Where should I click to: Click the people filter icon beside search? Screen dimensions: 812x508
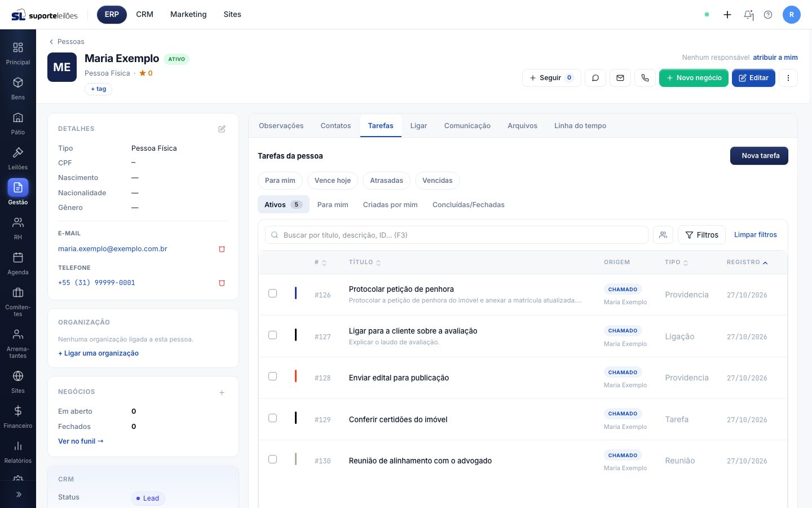tap(663, 235)
